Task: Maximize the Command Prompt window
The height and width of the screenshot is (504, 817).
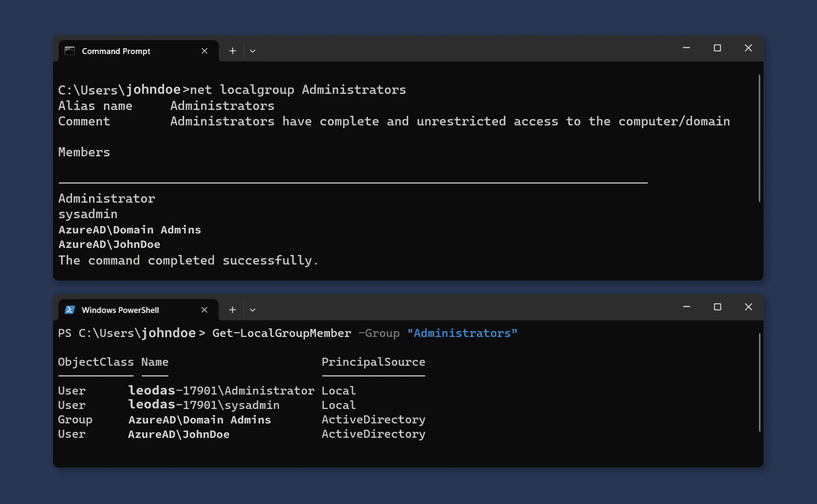Action: 717,48
